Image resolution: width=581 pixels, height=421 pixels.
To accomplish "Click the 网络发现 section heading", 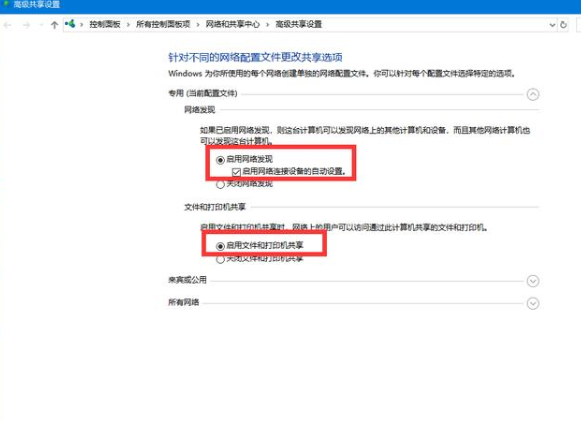I will tap(200, 110).
